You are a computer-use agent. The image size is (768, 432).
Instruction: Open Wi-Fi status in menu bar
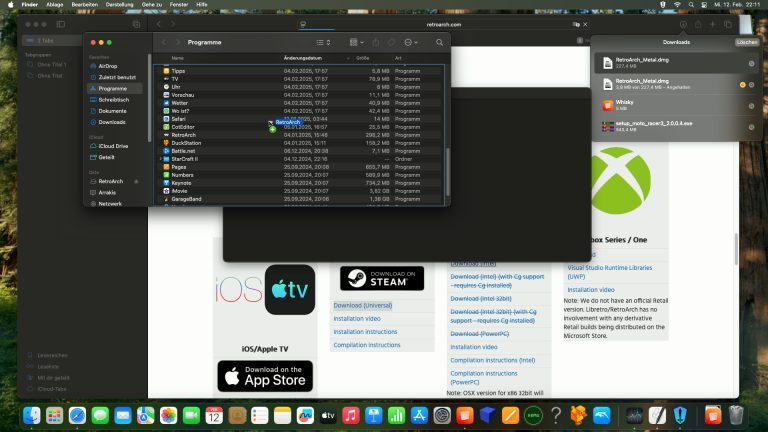coord(677,4)
